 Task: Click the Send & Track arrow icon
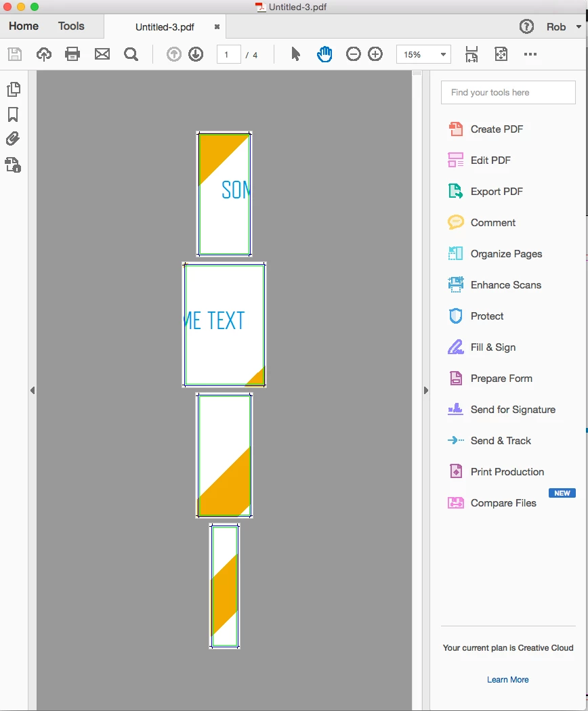455,440
